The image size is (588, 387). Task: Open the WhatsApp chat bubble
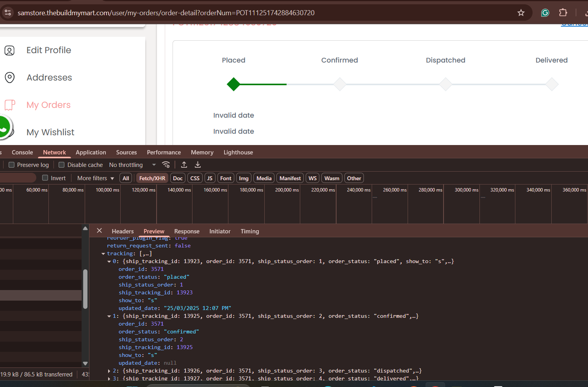coord(5,127)
